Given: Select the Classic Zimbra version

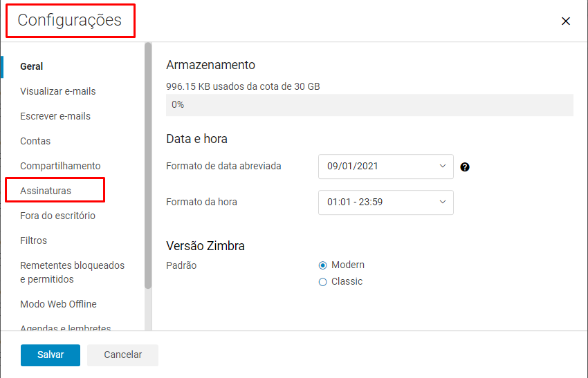Looking at the screenshot, I should (x=323, y=282).
